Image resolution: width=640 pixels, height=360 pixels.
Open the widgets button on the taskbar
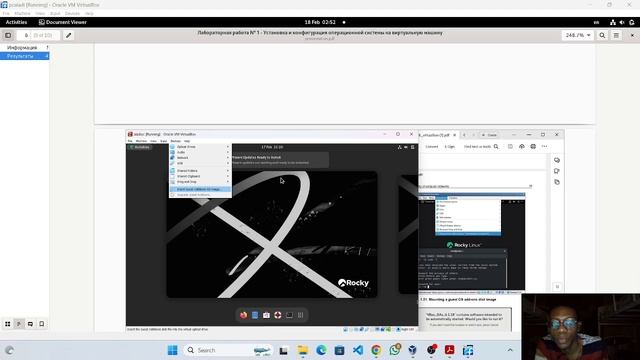tap(9, 350)
